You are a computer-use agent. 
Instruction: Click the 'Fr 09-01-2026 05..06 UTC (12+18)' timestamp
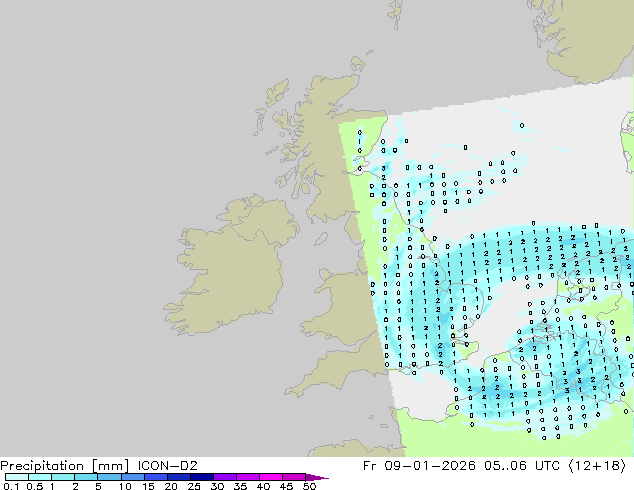[494, 466]
